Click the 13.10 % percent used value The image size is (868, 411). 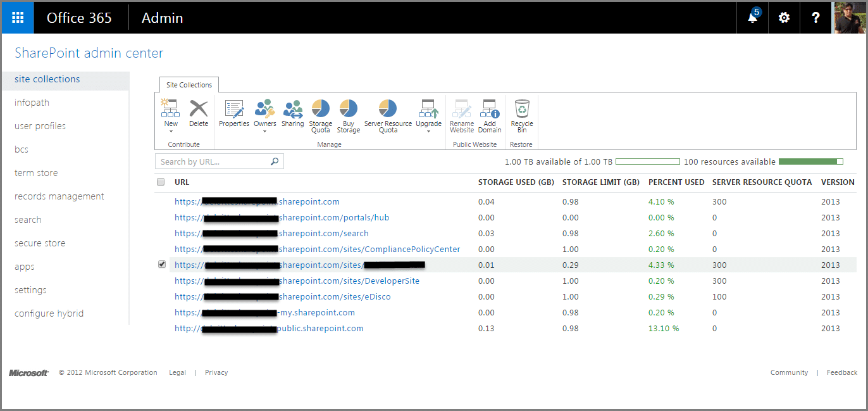[x=664, y=328]
